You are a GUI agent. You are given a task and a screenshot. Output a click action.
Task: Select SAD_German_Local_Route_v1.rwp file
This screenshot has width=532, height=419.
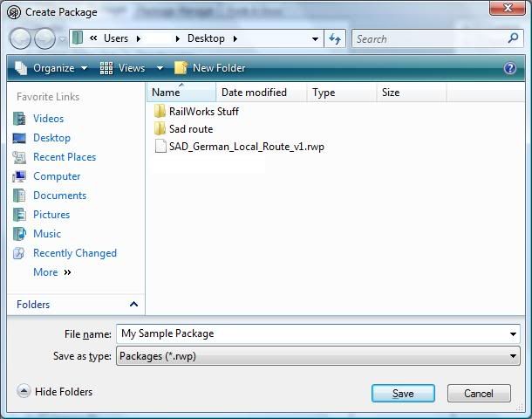pyautogui.click(x=246, y=147)
